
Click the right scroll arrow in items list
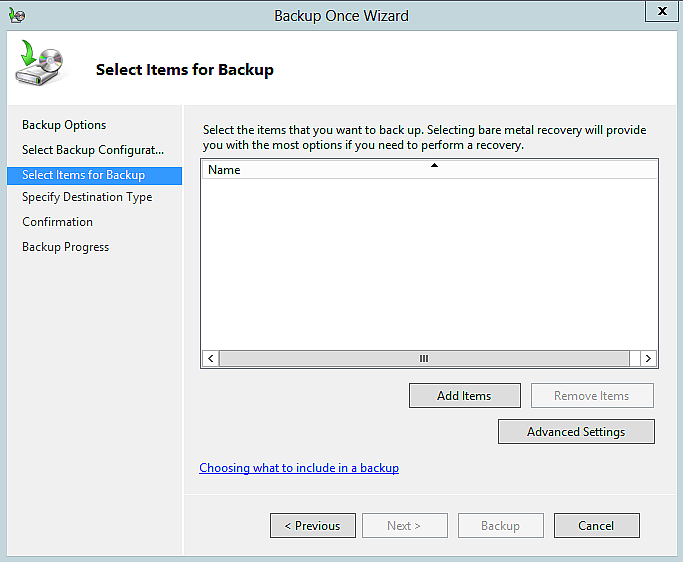pyautogui.click(x=648, y=359)
